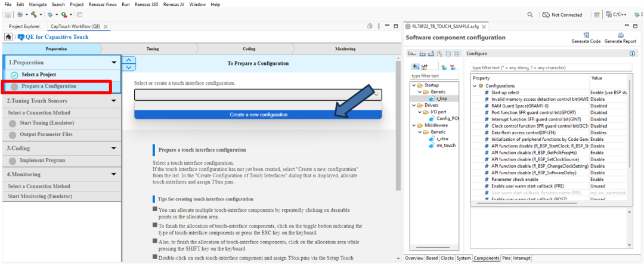Click the Monitoring workflow stage
644x265 pixels.
pyautogui.click(x=345, y=49)
